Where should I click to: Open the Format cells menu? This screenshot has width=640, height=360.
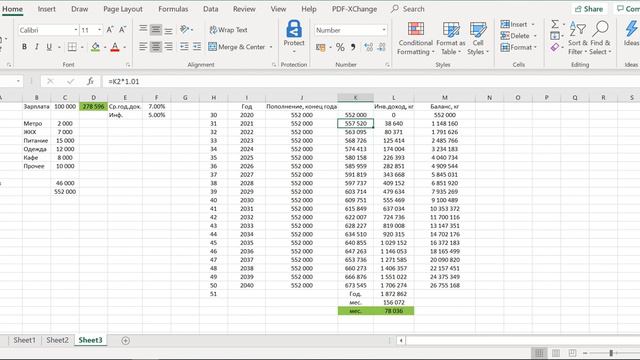518,47
